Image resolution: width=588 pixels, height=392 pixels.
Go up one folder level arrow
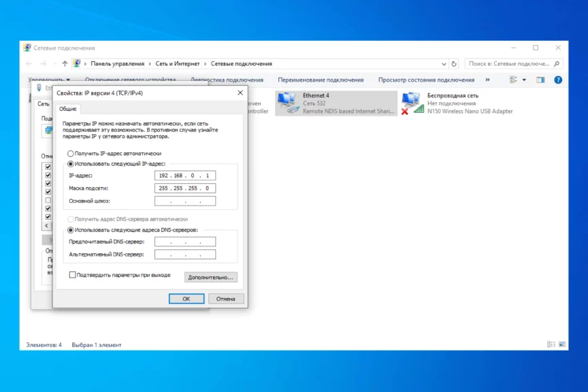(x=65, y=63)
